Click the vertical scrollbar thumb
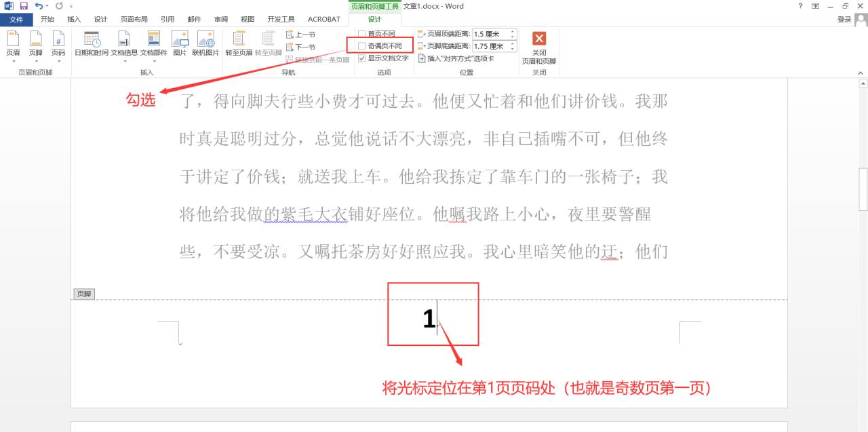868x432 pixels. (x=863, y=189)
